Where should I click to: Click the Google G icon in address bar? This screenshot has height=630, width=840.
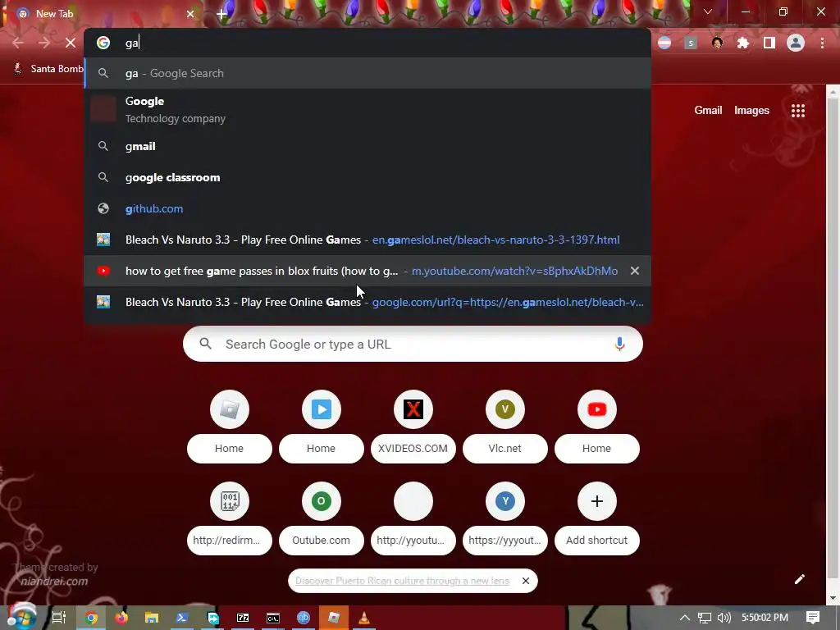103,43
